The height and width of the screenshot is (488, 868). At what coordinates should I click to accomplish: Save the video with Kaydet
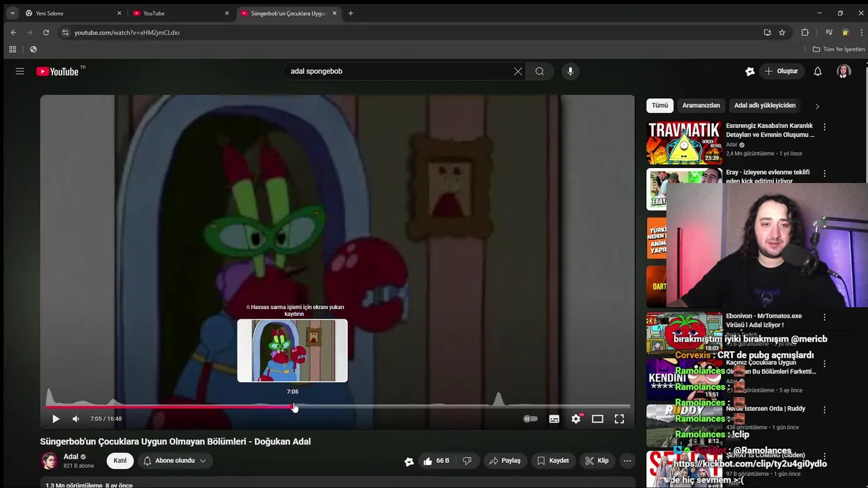[553, 461]
